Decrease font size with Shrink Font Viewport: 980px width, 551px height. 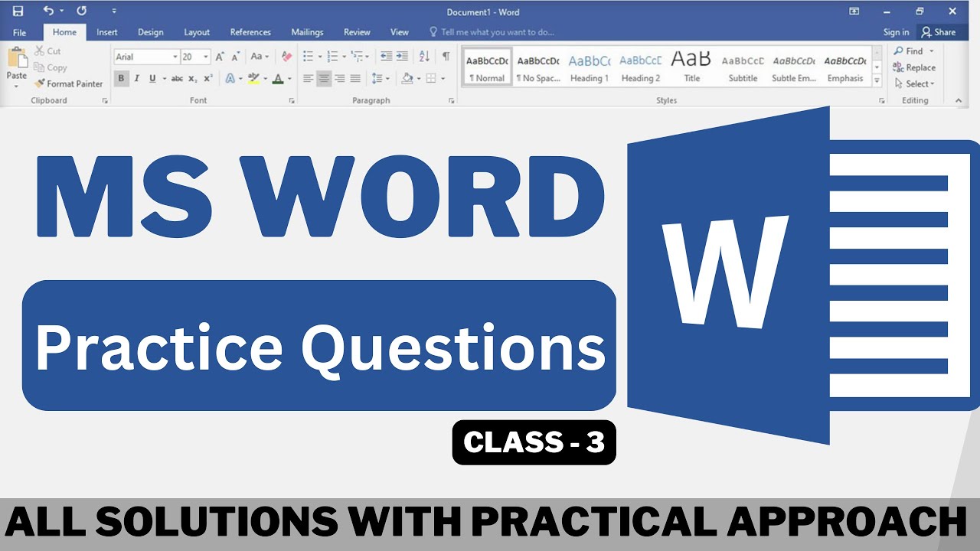(x=237, y=57)
